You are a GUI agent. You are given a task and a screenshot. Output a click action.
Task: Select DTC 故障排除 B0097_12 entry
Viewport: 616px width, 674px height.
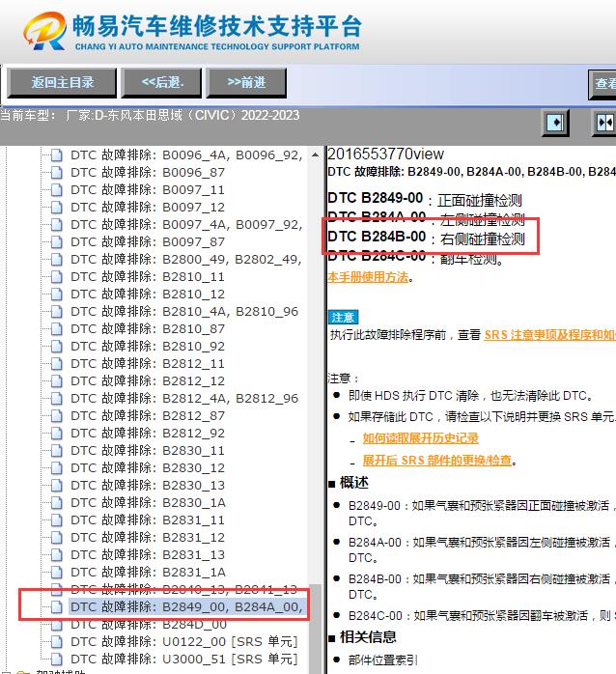click(x=148, y=208)
